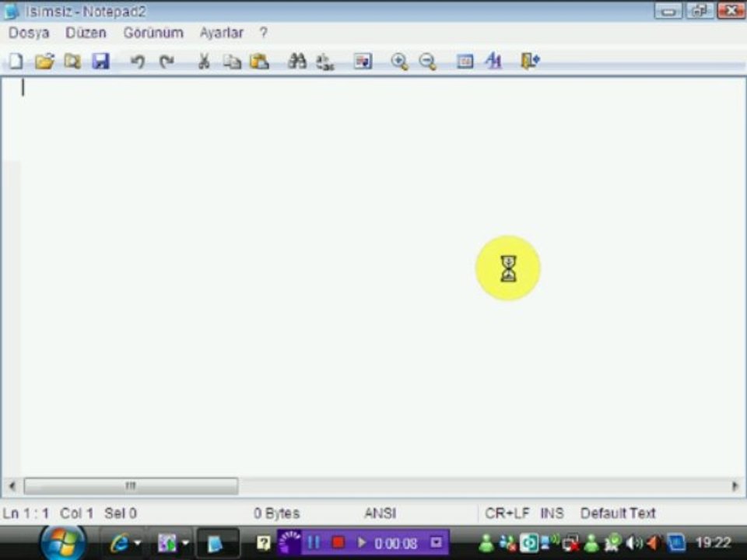This screenshot has height=560, width=747.
Task: Click inside the empty text editing area
Action: click(381, 276)
